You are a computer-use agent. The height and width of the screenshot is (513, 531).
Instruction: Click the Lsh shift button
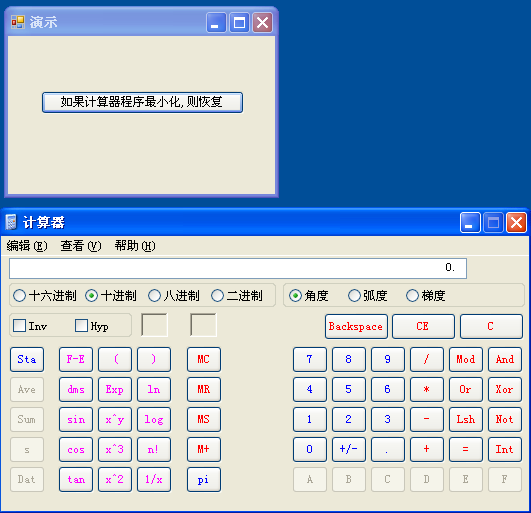[x=466, y=420]
